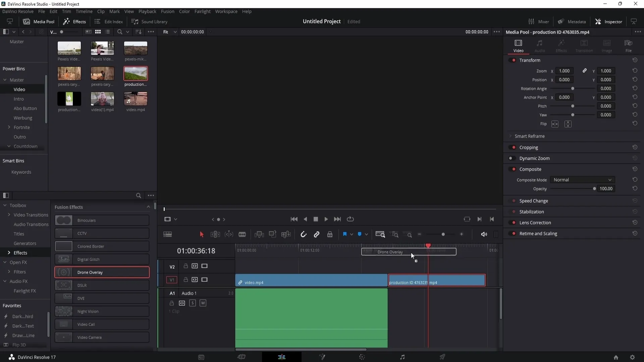
Task: Lock the V2 video track
Action: click(x=185, y=266)
